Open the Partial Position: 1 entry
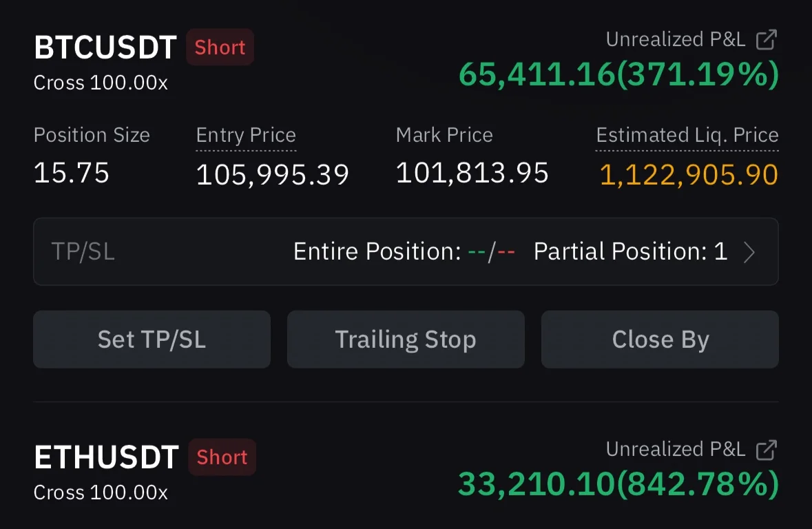 click(630, 252)
